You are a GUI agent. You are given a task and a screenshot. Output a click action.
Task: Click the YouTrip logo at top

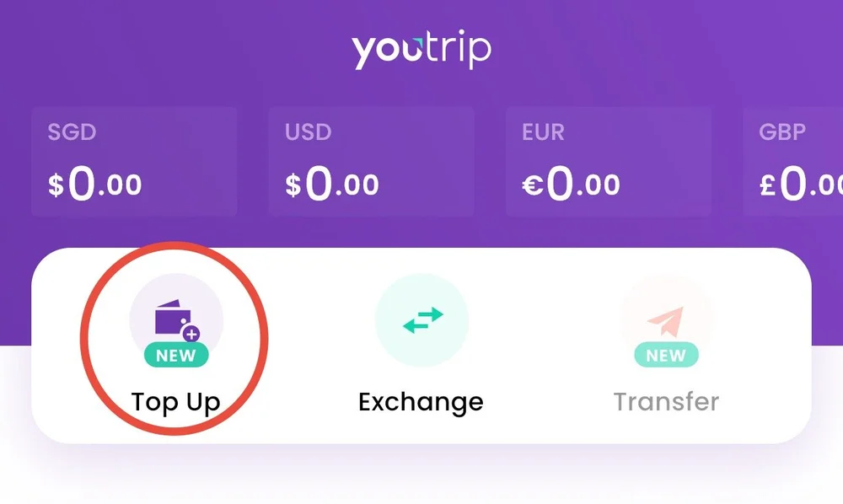tap(421, 51)
